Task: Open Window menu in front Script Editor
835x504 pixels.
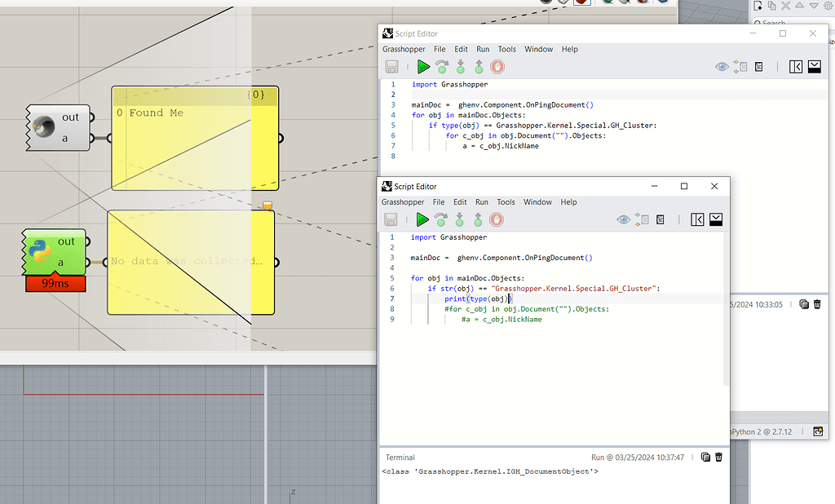Action: (x=537, y=202)
